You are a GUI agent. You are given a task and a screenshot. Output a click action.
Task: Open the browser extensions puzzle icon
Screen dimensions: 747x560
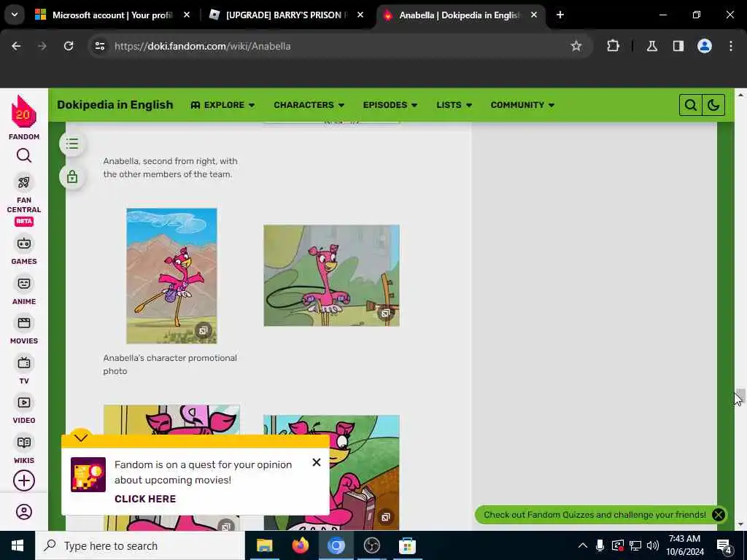pos(613,46)
